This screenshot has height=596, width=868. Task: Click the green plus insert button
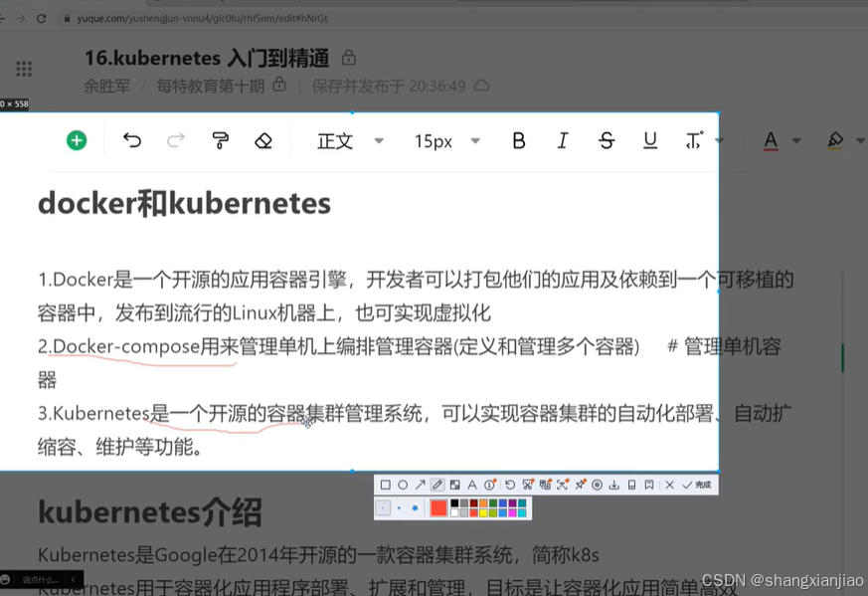coord(77,140)
